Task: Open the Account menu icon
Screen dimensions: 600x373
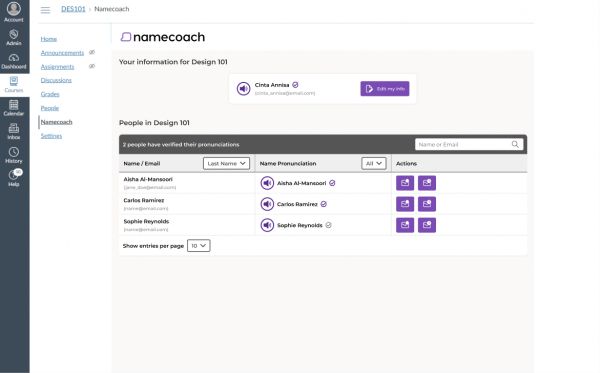Action: pyautogui.click(x=14, y=12)
